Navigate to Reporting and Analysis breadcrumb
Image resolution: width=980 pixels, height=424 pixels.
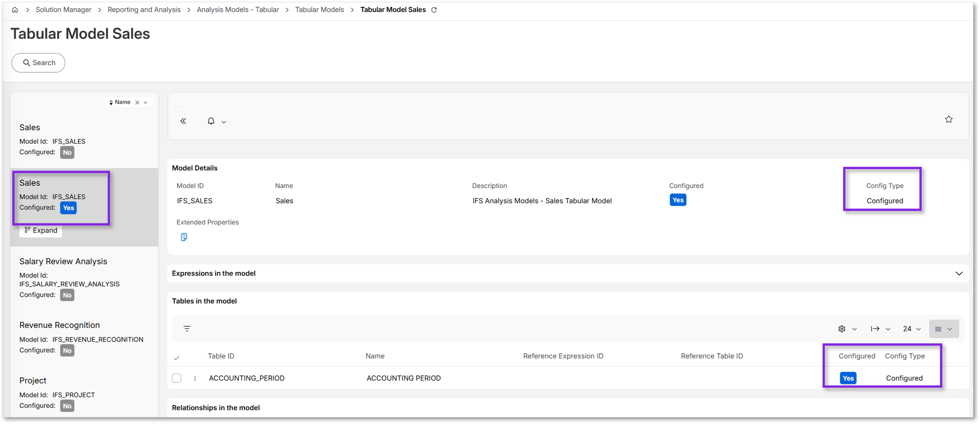(x=144, y=10)
